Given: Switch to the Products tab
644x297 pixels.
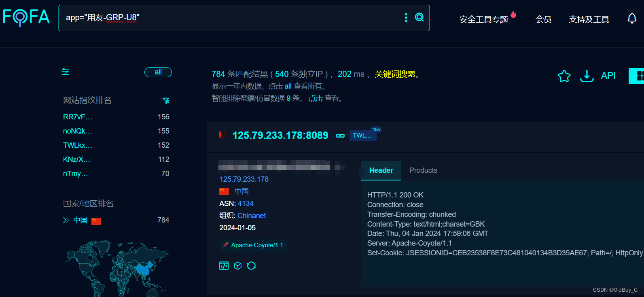Looking at the screenshot, I should coord(423,170).
